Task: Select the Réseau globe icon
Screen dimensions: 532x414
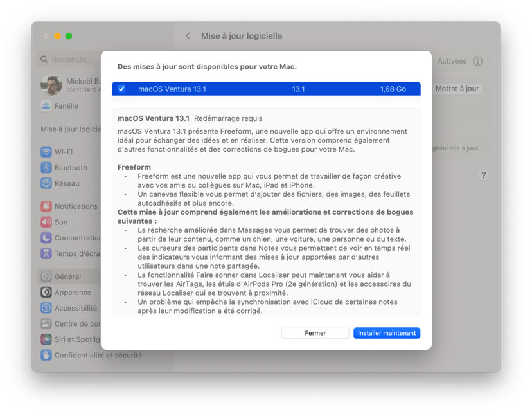Action: point(46,183)
